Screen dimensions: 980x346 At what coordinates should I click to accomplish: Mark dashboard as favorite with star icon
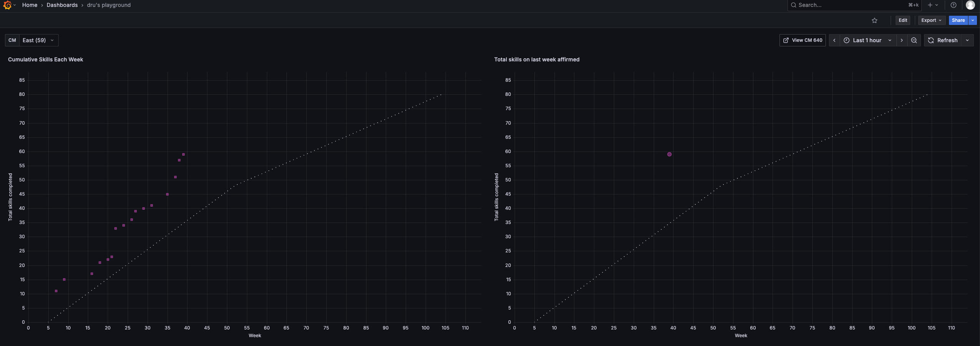click(x=874, y=20)
